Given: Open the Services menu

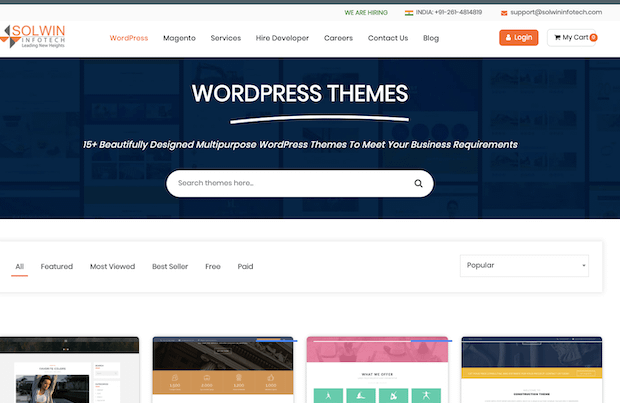Looking at the screenshot, I should [226, 38].
